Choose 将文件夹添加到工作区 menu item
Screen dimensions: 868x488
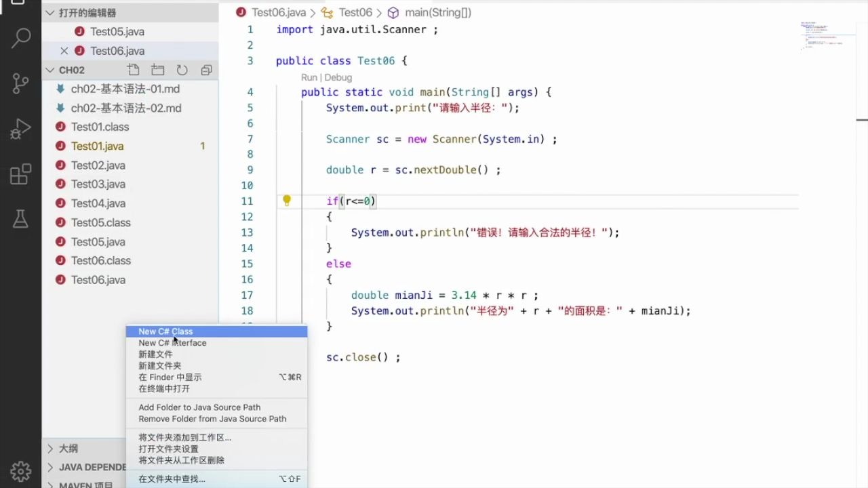[216, 438]
